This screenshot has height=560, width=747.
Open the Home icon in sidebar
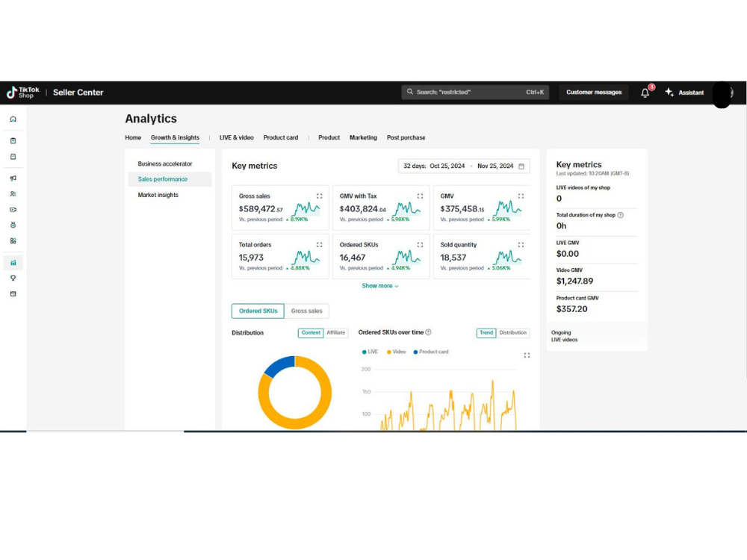pyautogui.click(x=13, y=119)
